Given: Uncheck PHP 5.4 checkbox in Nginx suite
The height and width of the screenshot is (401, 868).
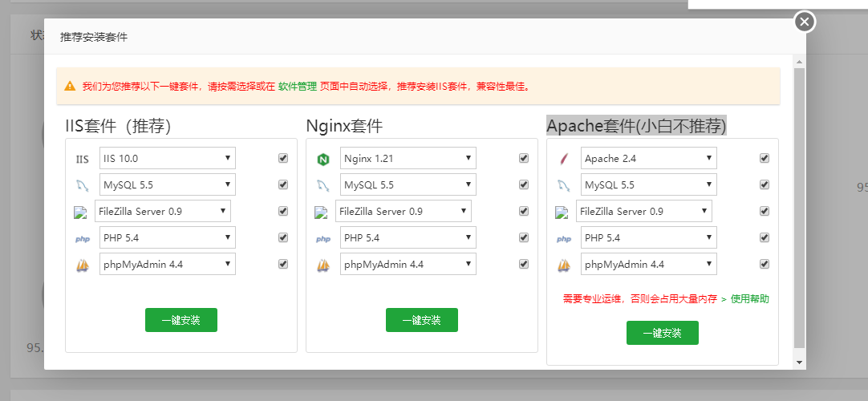Looking at the screenshot, I should point(524,238).
